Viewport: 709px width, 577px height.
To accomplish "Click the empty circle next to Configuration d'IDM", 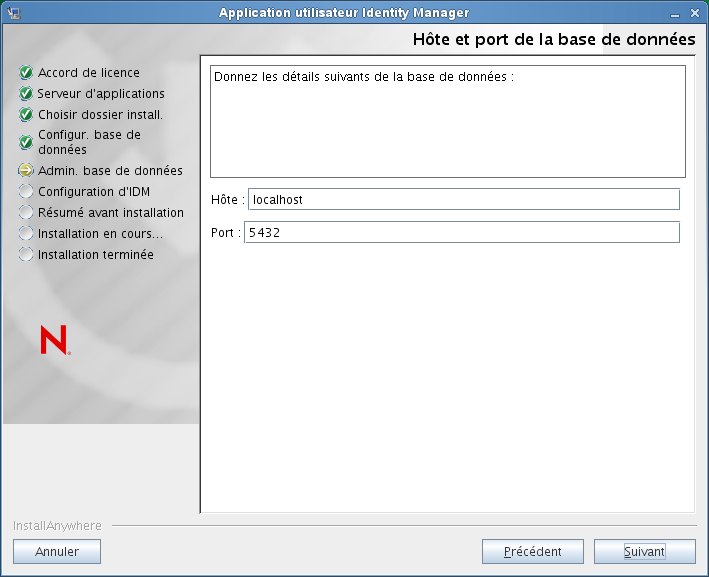I will [x=26, y=191].
